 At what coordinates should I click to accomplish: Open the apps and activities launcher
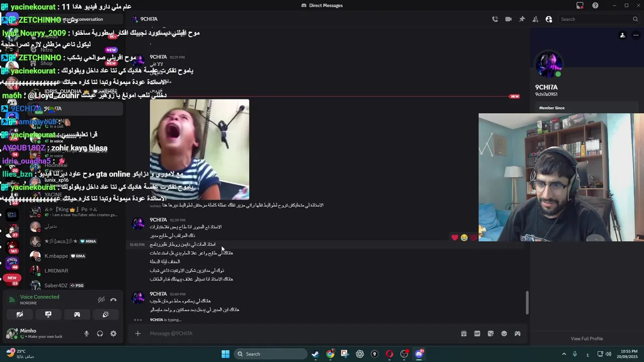pos(517,333)
